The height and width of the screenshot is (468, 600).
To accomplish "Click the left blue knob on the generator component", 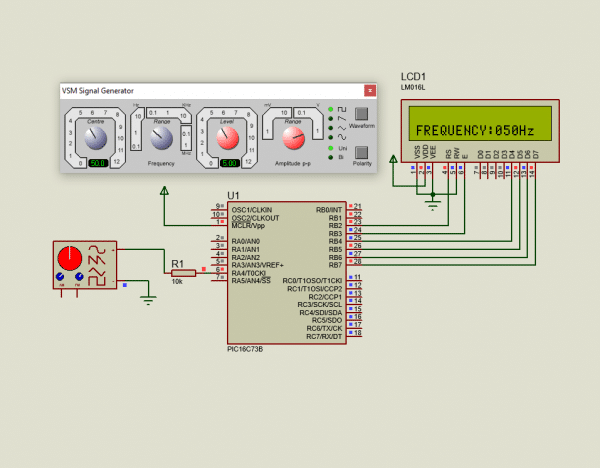I will [60, 276].
